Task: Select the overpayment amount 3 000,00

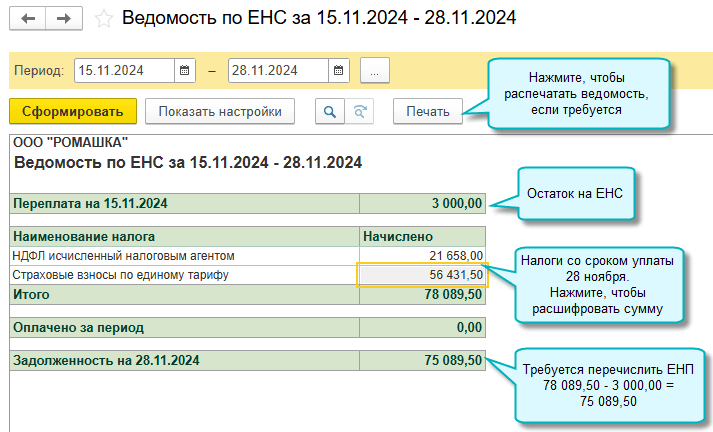Action: click(422, 204)
